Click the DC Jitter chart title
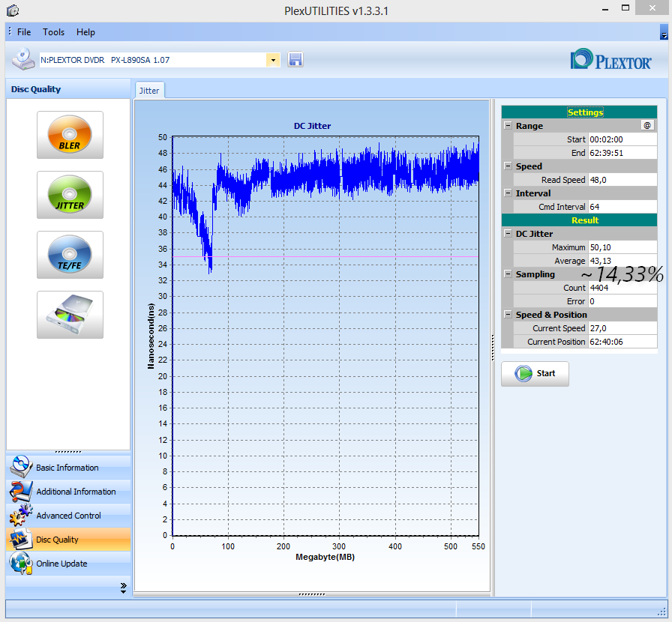This screenshot has width=672, height=622. tap(312, 126)
